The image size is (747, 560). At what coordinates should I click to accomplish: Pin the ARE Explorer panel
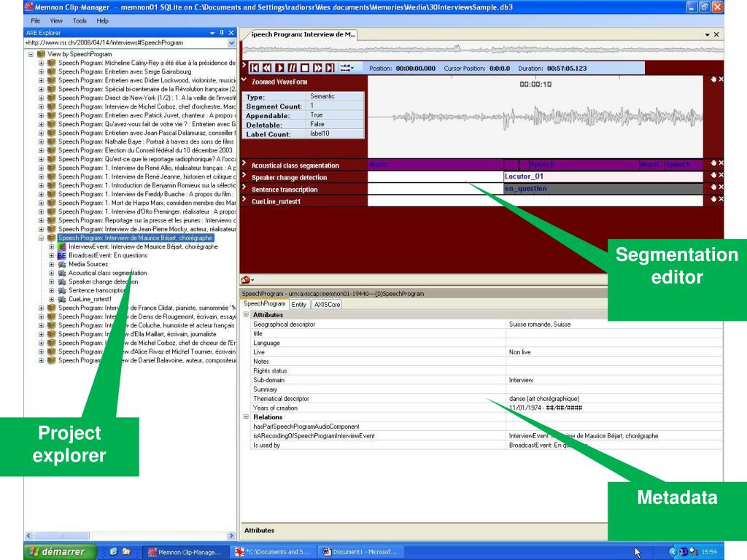coord(222,33)
